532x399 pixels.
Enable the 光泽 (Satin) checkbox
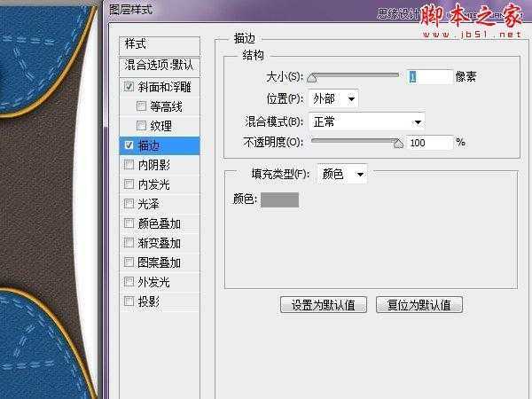click(129, 204)
